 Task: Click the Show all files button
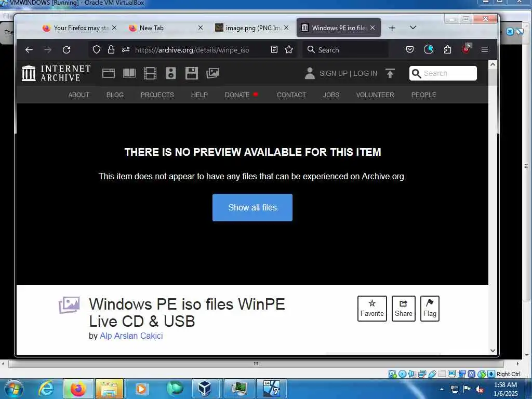pyautogui.click(x=252, y=208)
